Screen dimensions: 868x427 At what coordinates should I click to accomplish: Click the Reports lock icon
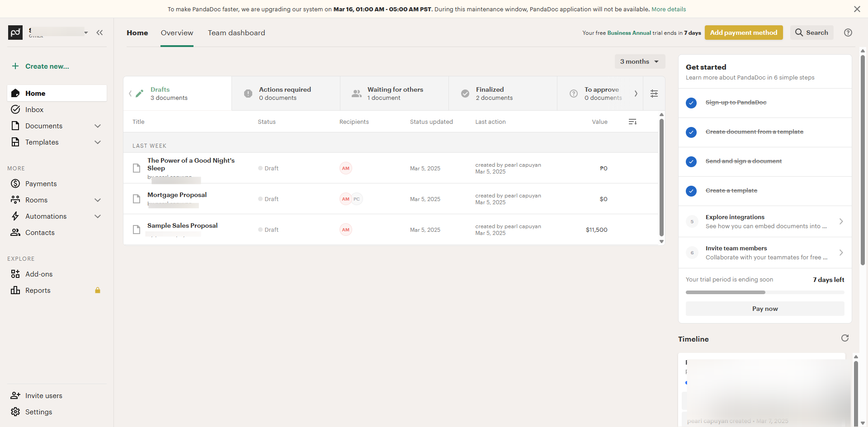pyautogui.click(x=98, y=290)
